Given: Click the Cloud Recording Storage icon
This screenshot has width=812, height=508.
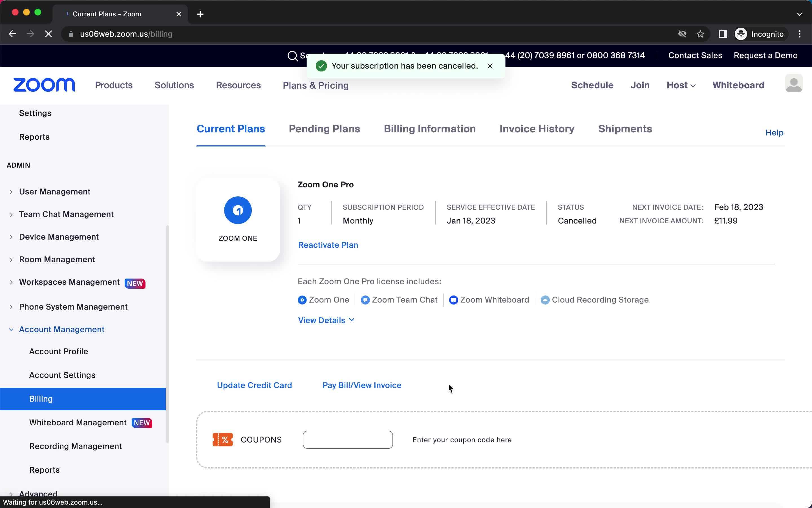Looking at the screenshot, I should click(x=545, y=300).
